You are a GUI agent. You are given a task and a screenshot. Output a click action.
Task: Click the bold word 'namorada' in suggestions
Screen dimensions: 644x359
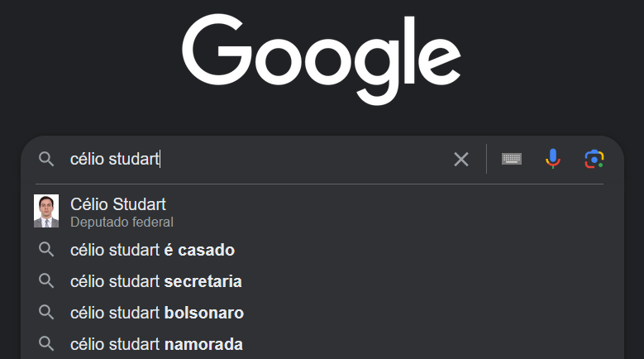point(203,344)
